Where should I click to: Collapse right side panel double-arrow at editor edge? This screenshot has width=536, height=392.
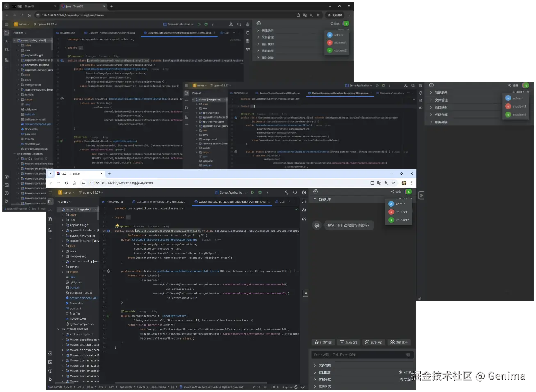coord(306,293)
